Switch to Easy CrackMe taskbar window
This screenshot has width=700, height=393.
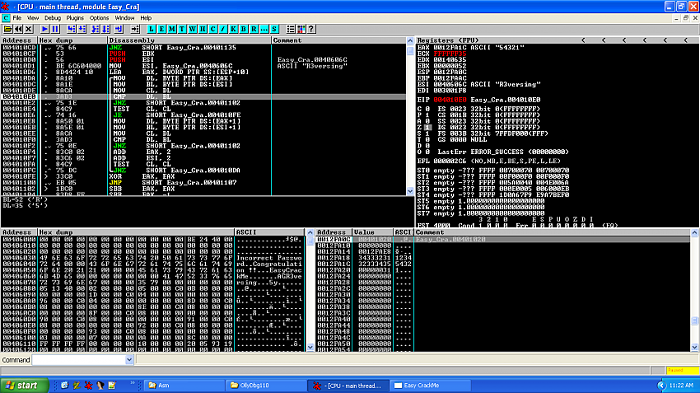430,385
